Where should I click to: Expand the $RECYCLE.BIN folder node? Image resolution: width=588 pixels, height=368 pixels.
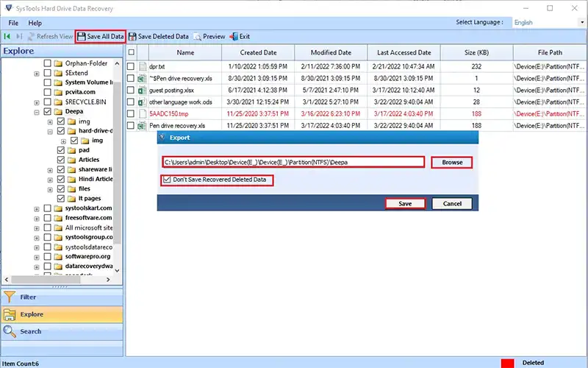(37, 102)
